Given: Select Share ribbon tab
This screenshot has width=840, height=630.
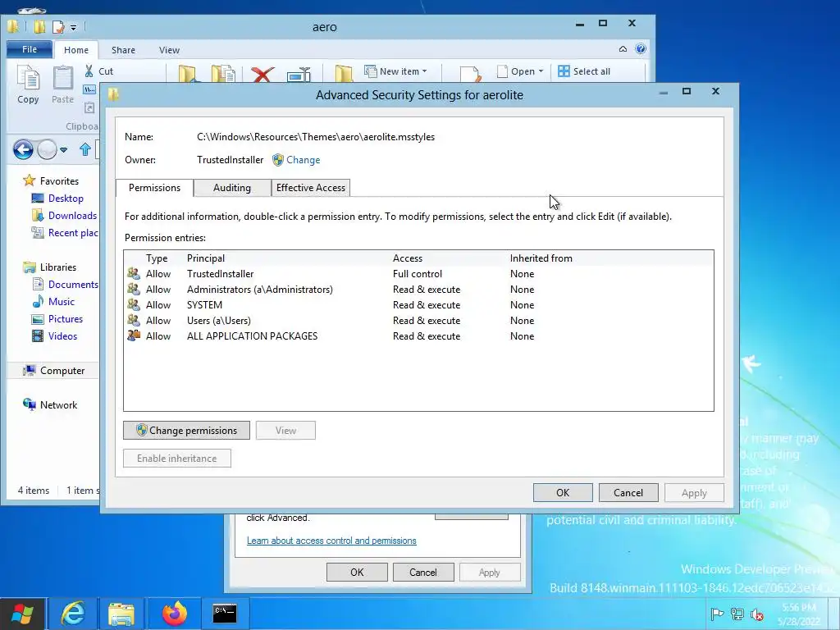Looking at the screenshot, I should click(123, 50).
